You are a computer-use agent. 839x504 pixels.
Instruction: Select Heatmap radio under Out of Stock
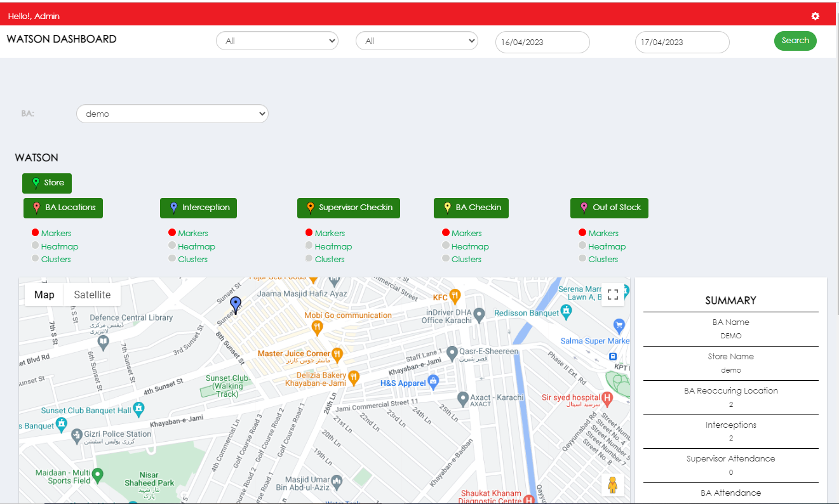[582, 246]
